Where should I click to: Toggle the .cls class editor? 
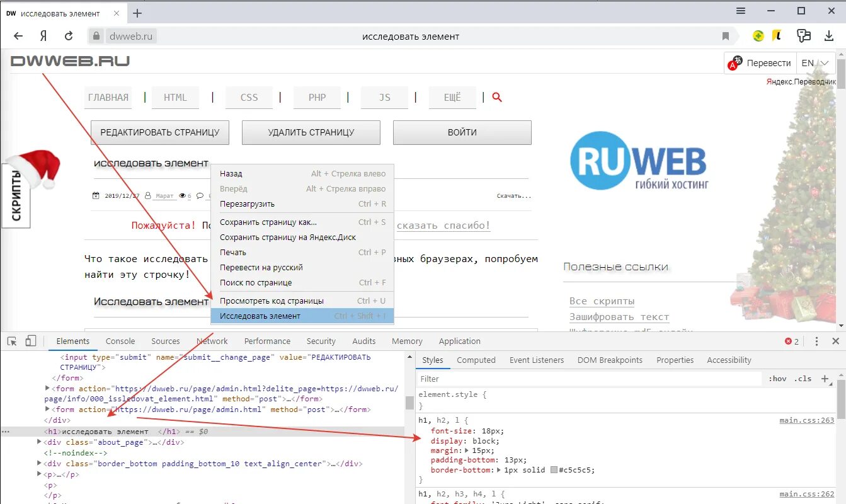point(803,379)
